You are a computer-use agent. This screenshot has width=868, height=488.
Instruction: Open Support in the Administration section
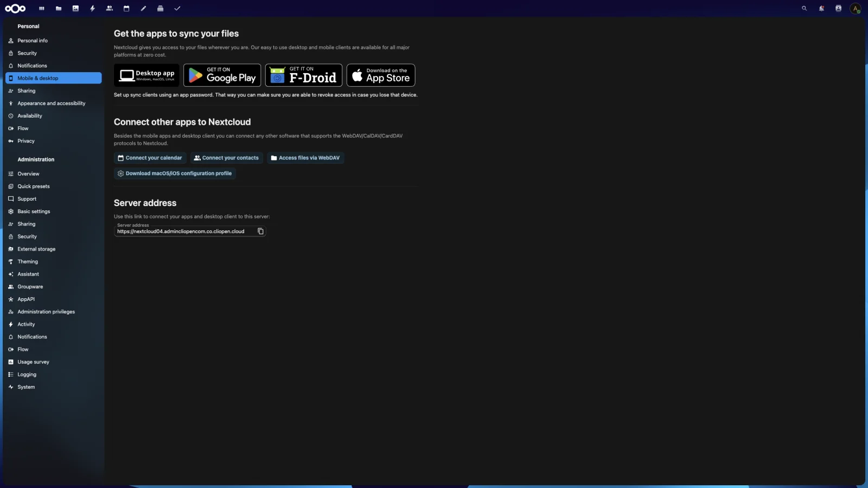point(54,199)
